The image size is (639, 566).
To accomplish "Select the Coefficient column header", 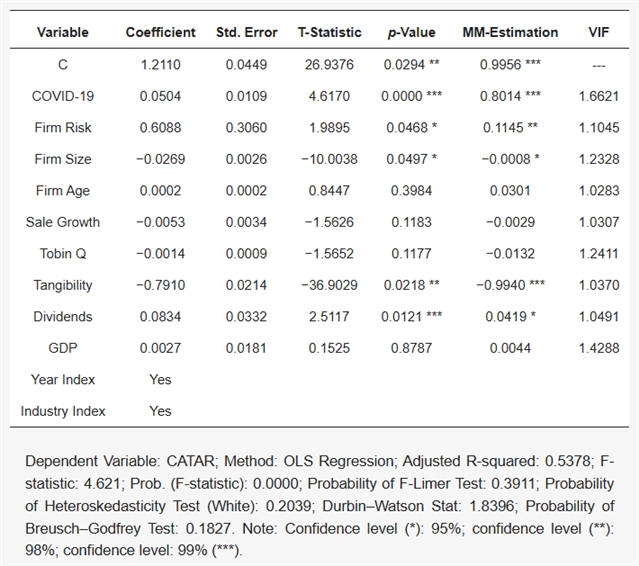I will click(x=160, y=33).
